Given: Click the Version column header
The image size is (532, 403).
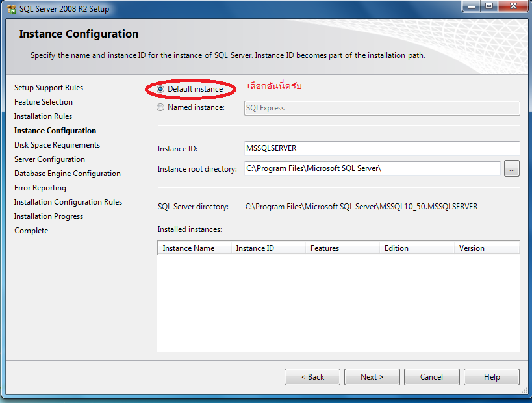Looking at the screenshot, I should (x=487, y=248).
